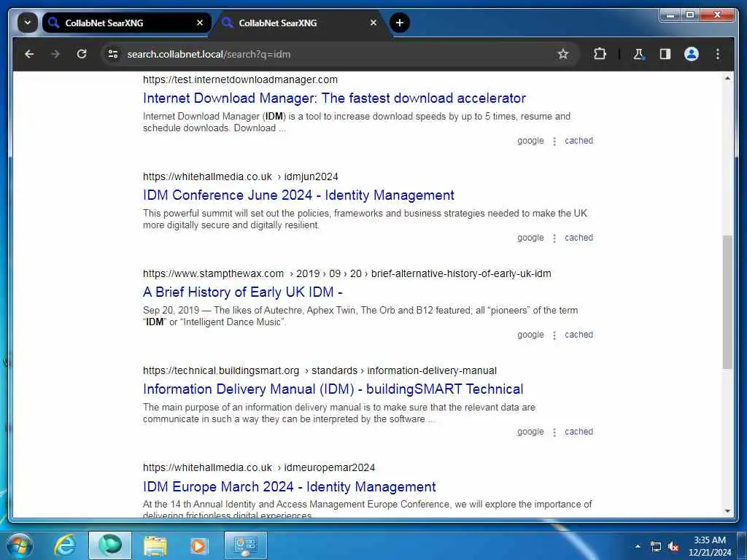Click the forward navigation arrow
The height and width of the screenshot is (560, 747).
(x=55, y=54)
